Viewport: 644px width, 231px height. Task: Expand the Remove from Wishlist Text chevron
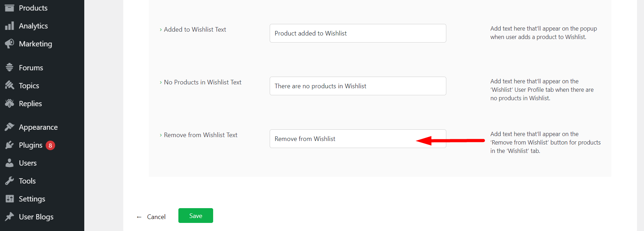160,135
